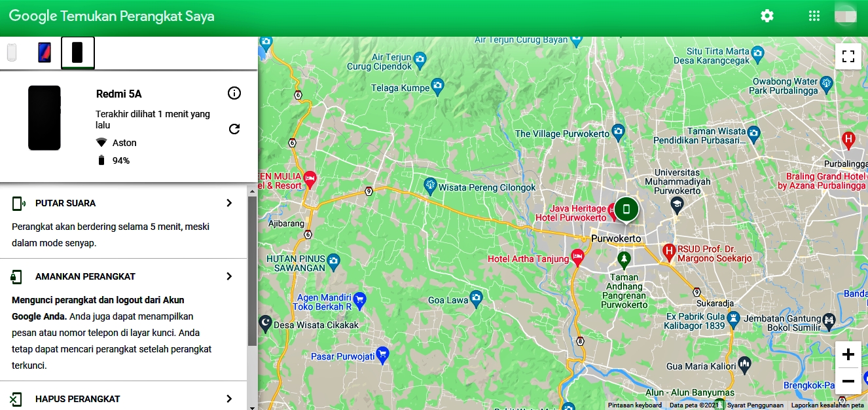This screenshot has width=868, height=410.
Task: Expand the Putar Suara chevron
Action: click(x=229, y=203)
